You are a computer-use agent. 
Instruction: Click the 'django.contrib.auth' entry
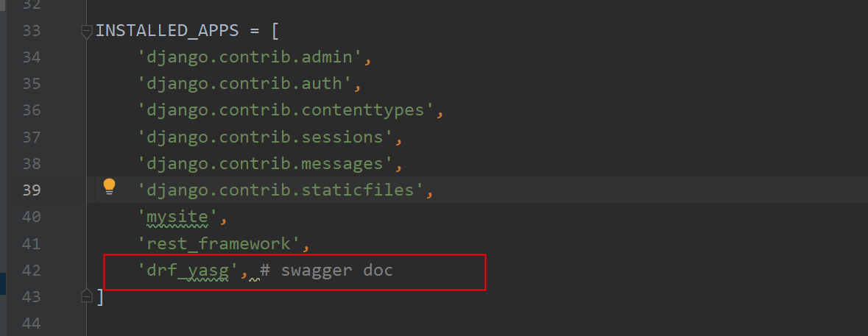244,84
